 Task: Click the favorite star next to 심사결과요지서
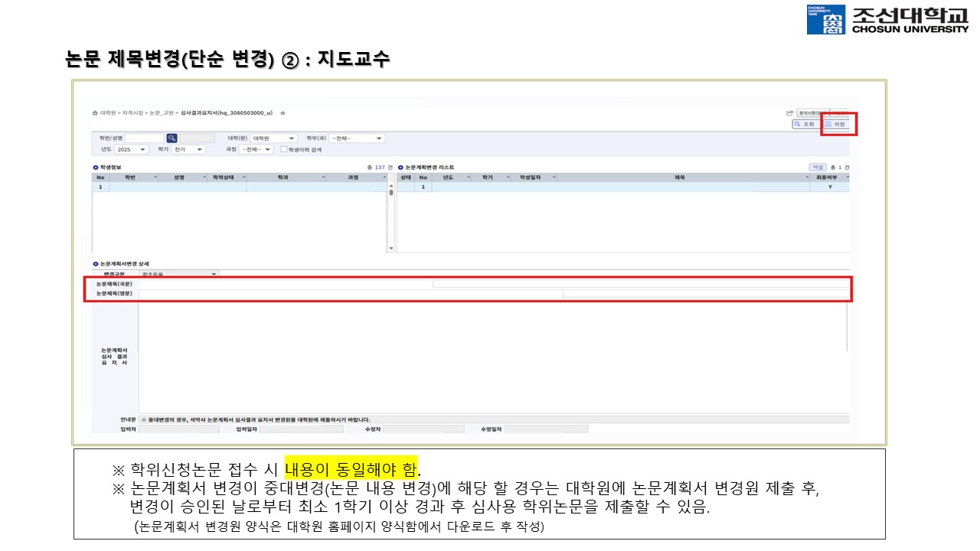[x=283, y=112]
